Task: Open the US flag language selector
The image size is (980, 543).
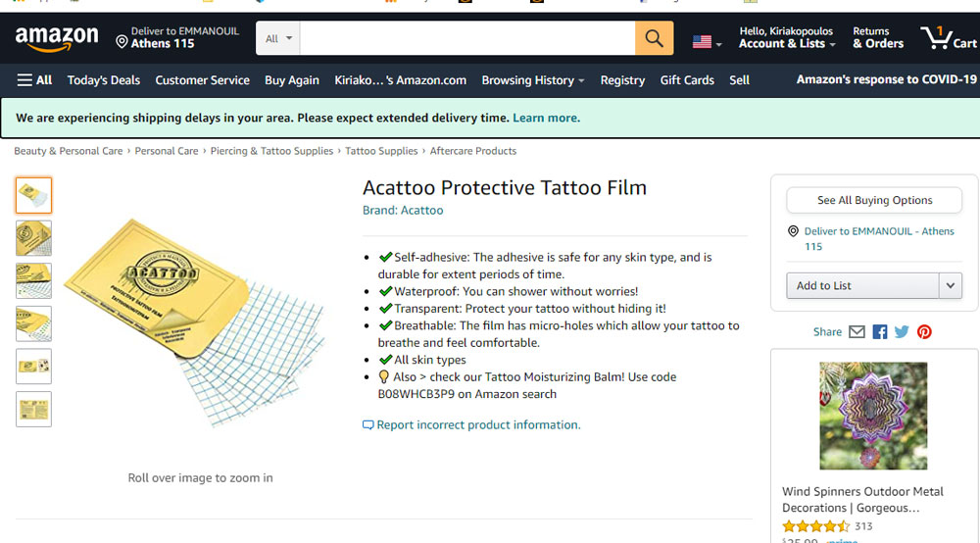Action: 707,42
